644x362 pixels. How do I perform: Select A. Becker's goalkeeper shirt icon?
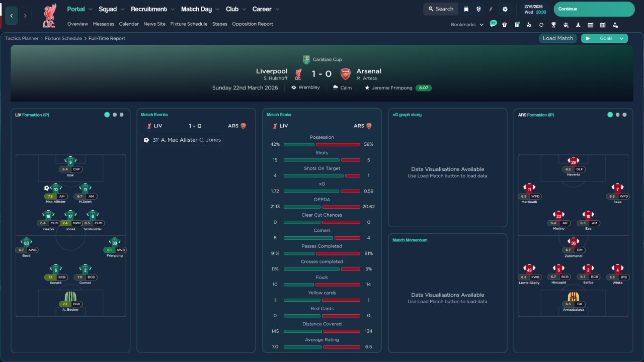70,296
